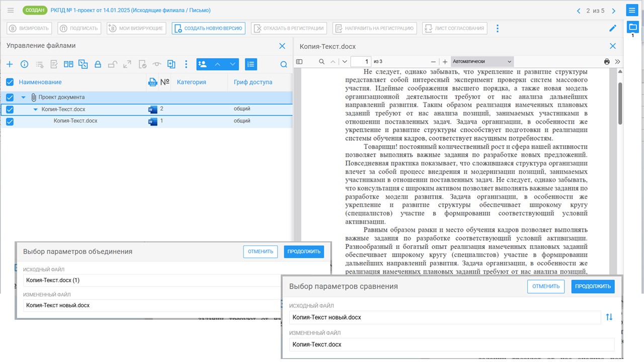Open the hamburger menu at top left
This screenshot has height=362, width=644.
pyautogui.click(x=11, y=10)
